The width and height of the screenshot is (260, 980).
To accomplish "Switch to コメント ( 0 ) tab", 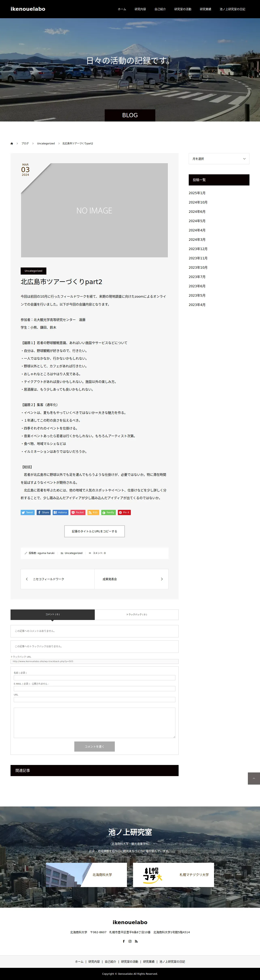I will [52, 614].
